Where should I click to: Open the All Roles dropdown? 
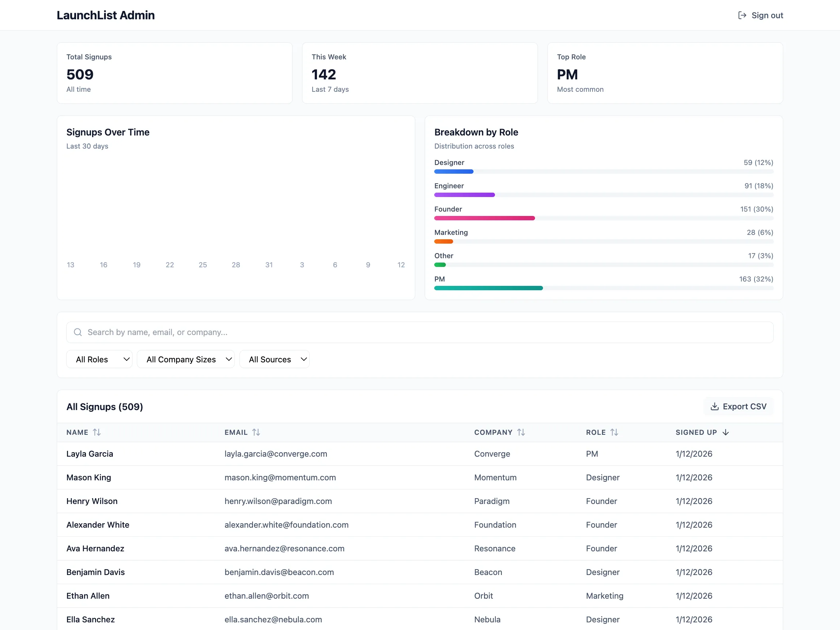[x=99, y=359]
